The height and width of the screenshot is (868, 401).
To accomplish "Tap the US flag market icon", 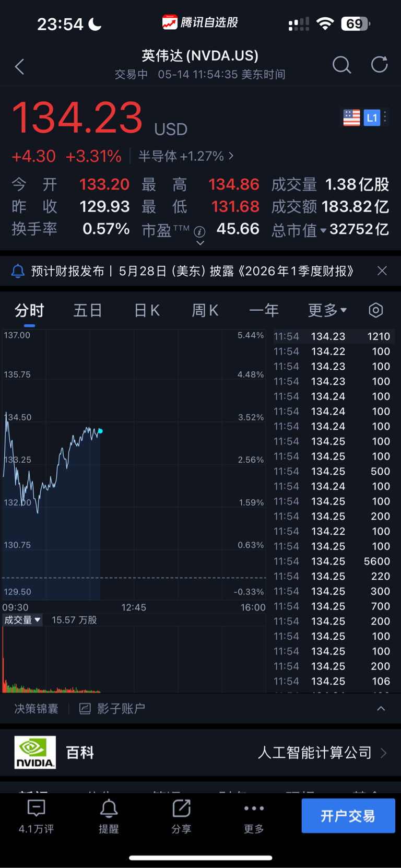I will (351, 118).
